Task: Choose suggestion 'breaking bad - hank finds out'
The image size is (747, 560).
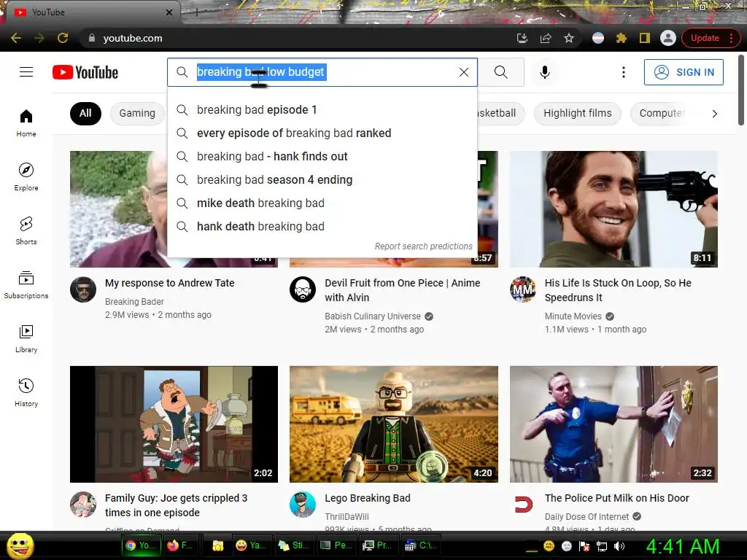Action: click(322, 156)
